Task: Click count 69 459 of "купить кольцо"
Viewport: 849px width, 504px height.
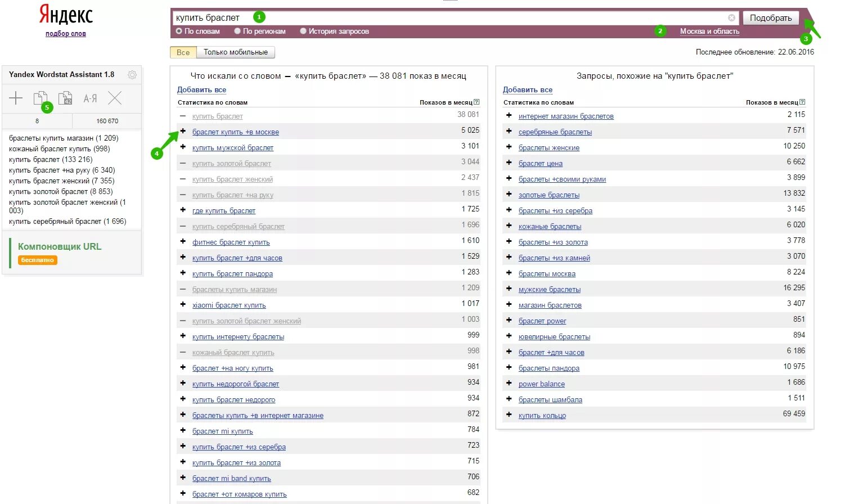Action: click(794, 414)
